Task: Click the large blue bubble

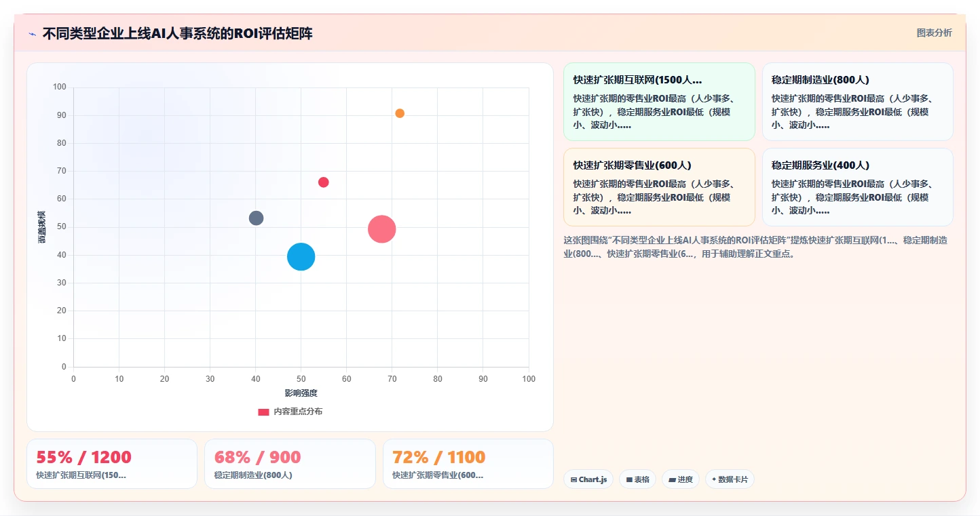Action: click(x=301, y=256)
